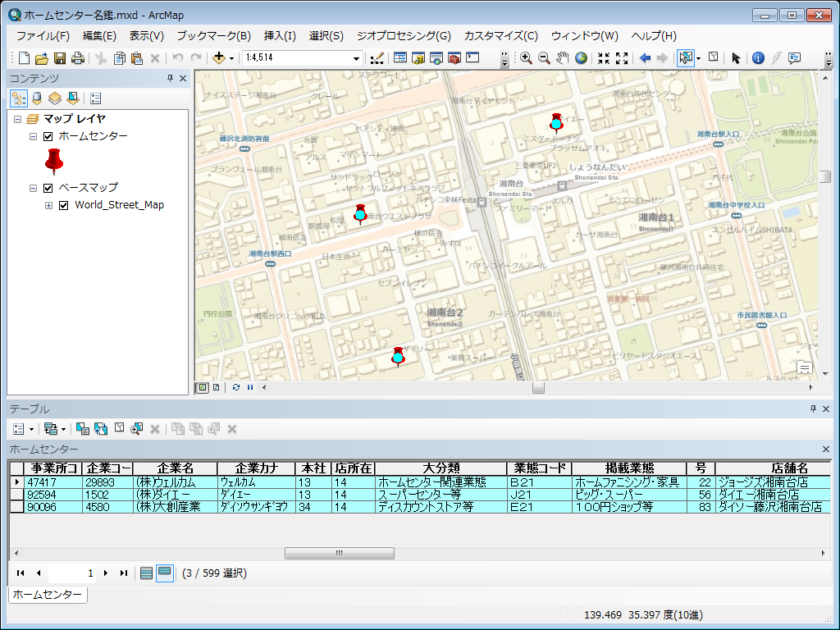Viewport: 840px width, 630px height.
Task: Open the カスタマイズ(C) menu
Action: tap(501, 36)
